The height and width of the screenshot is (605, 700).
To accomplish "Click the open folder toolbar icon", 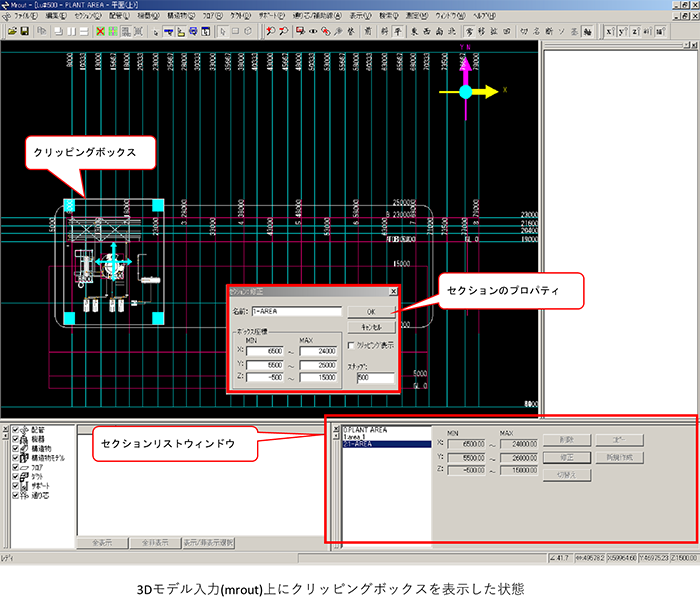I will point(11,33).
